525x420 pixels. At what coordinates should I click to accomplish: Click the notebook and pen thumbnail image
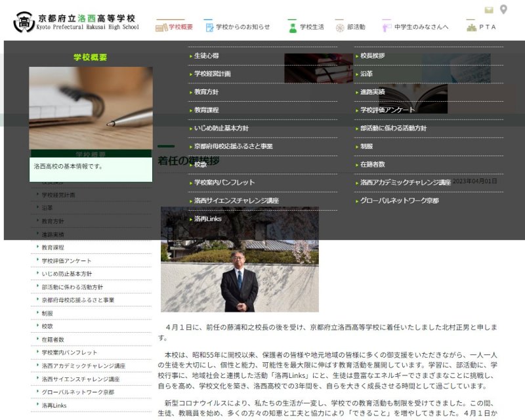91,108
